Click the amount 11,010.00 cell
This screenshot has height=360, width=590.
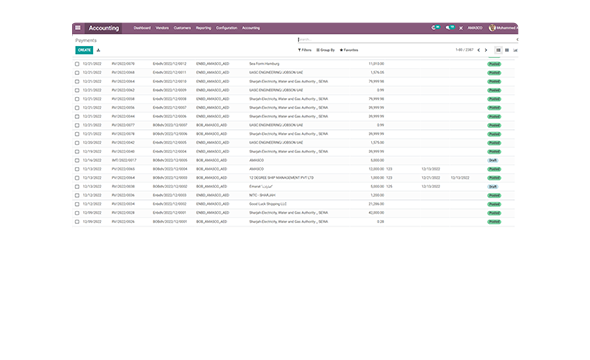(x=376, y=64)
